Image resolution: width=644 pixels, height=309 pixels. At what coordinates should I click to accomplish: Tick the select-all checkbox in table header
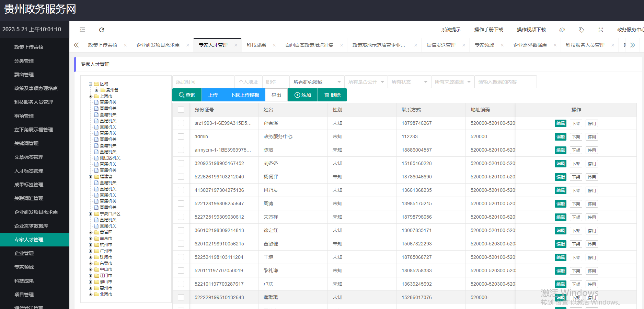click(181, 110)
